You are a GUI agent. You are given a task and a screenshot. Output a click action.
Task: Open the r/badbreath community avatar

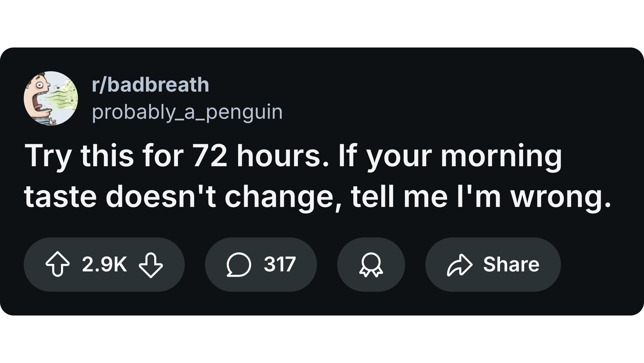tap(51, 98)
